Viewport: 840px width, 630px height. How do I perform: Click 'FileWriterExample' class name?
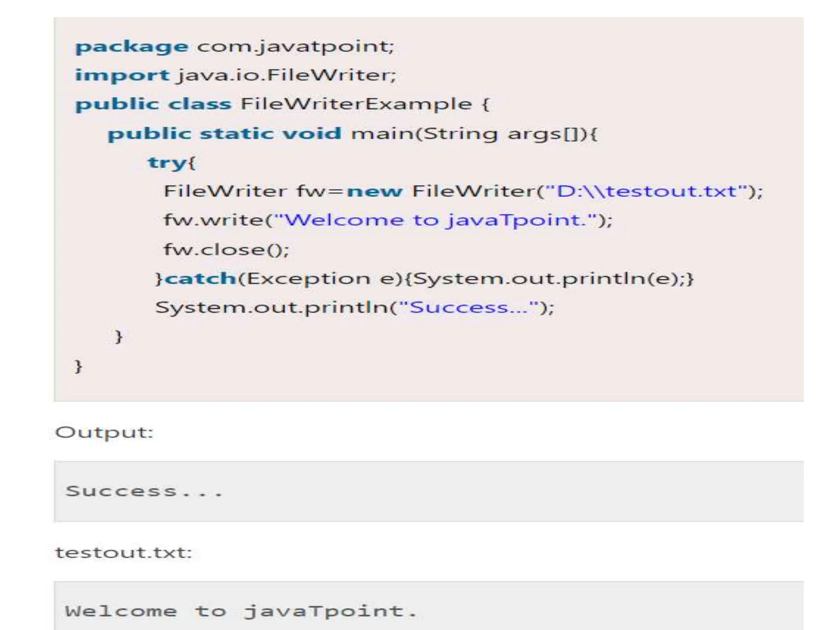[356, 104]
